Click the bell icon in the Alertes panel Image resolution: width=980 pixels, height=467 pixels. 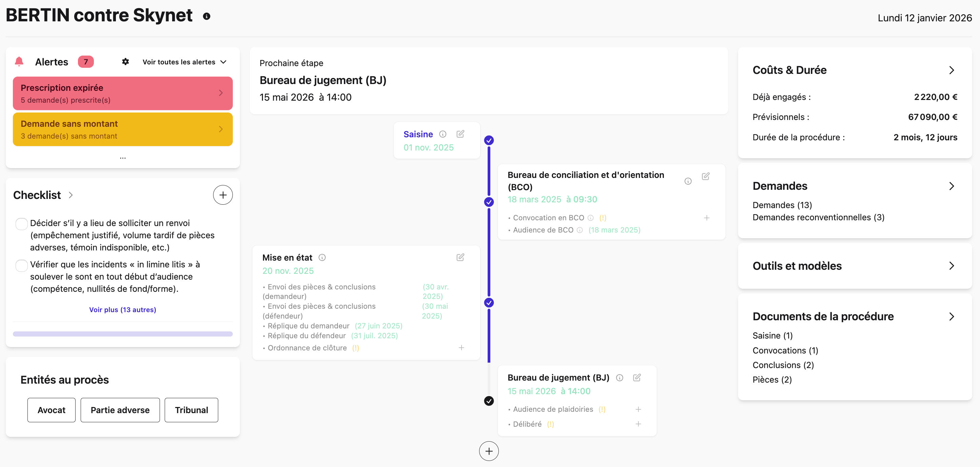[19, 61]
